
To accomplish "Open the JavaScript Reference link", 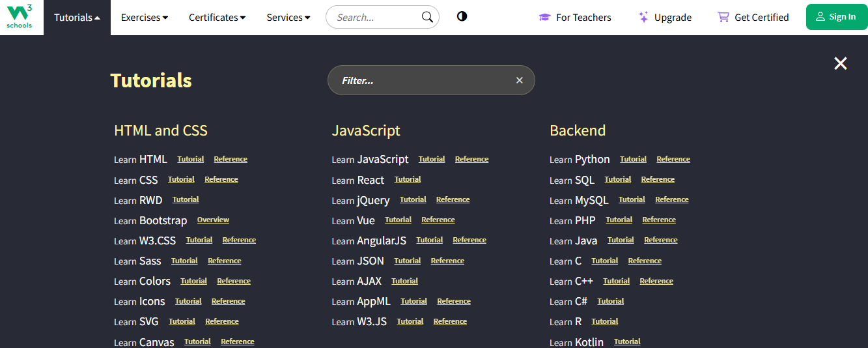I will click(x=471, y=159).
